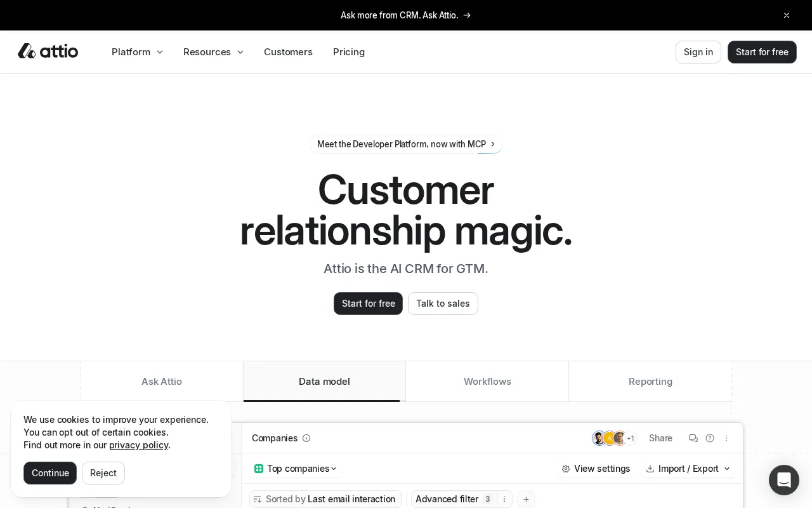Click Sorted by Last email interaction
Image resolution: width=812 pixels, height=508 pixels.
[325, 499]
